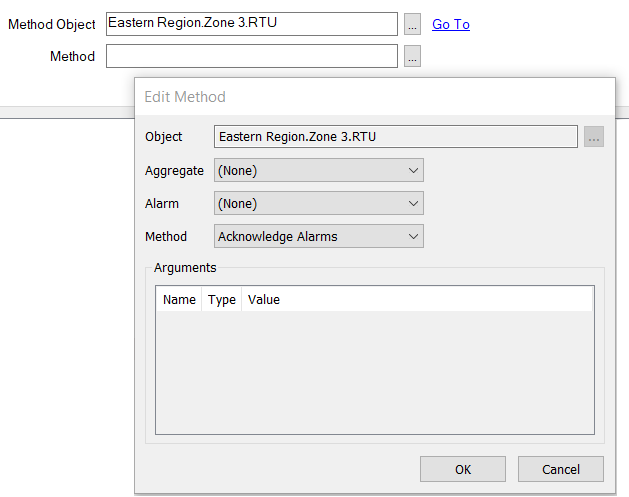Screen dimensions: 629x497
Task: Select the Value column header
Action: 264,299
